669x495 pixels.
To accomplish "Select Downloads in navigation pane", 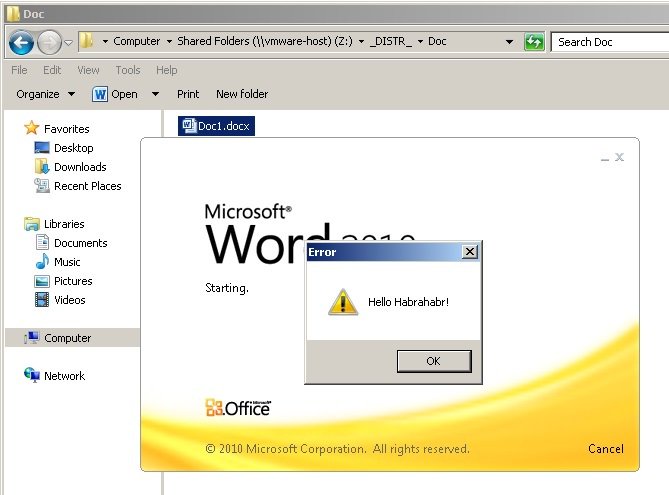I will [x=80, y=167].
